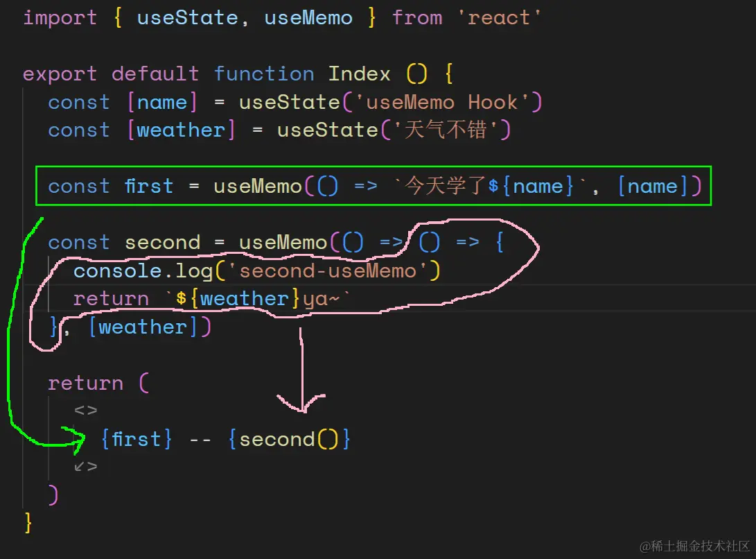Click the opening '<>' fragment tag
Screen dimensions: 756x559
point(86,411)
